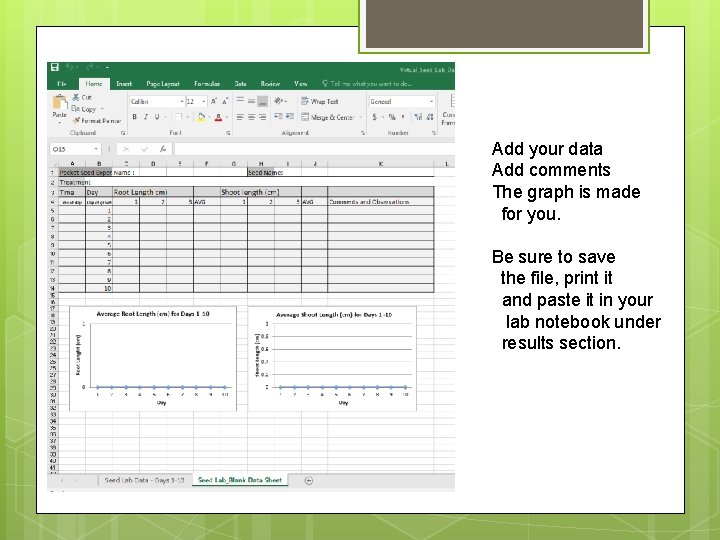This screenshot has height=540, width=720.
Task: Open Number group dialog launcher
Action: pyautogui.click(x=433, y=133)
